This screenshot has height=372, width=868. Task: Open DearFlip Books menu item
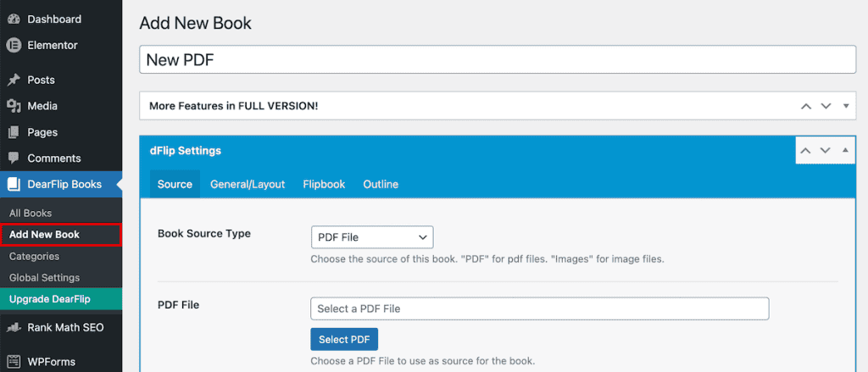coord(61,185)
